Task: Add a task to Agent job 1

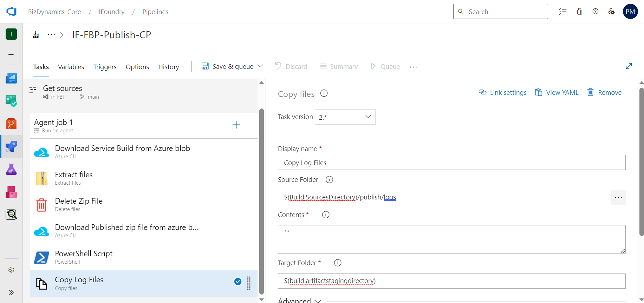Action: pyautogui.click(x=236, y=125)
